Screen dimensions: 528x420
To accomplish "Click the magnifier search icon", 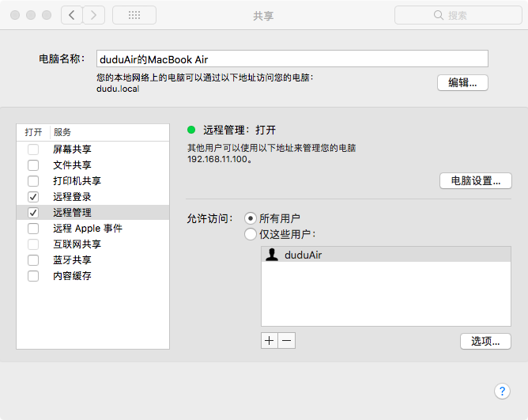I will 438,15.
